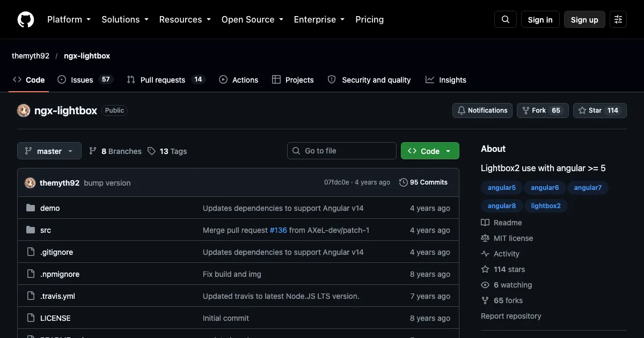The width and height of the screenshot is (644, 338).
Task: Click the pulse icon next to Activity
Action: click(485, 254)
